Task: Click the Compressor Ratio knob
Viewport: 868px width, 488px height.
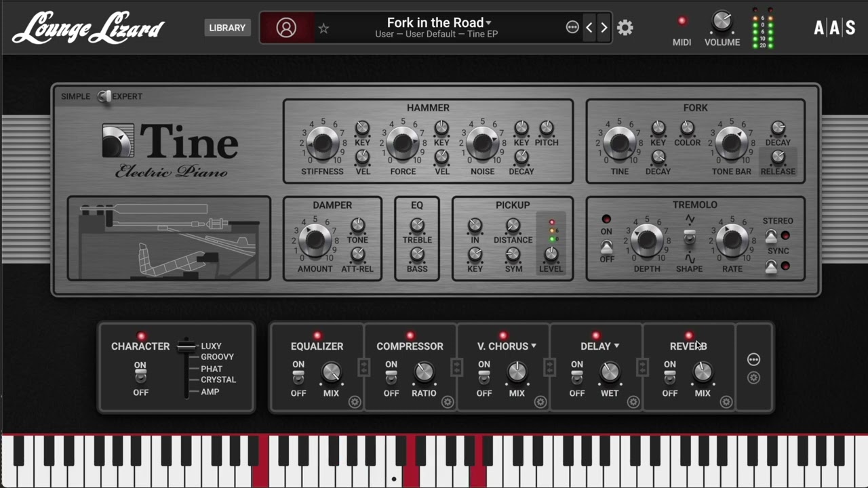Action: 424,371
